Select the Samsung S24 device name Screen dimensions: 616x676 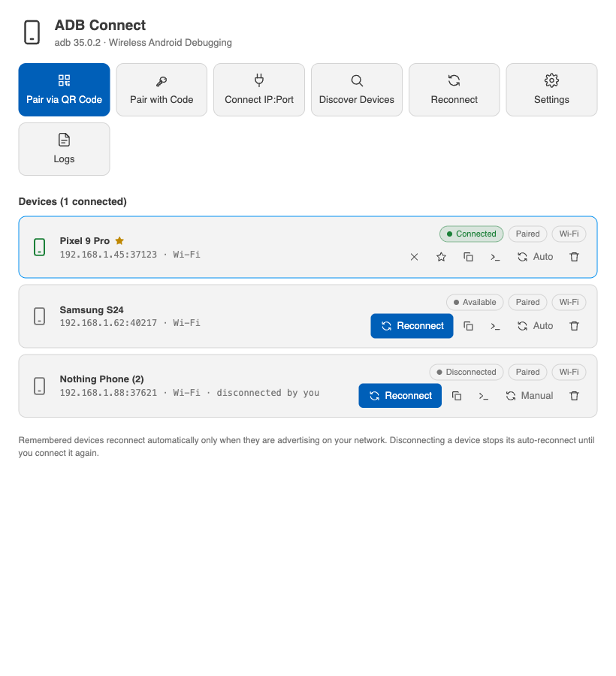92,310
